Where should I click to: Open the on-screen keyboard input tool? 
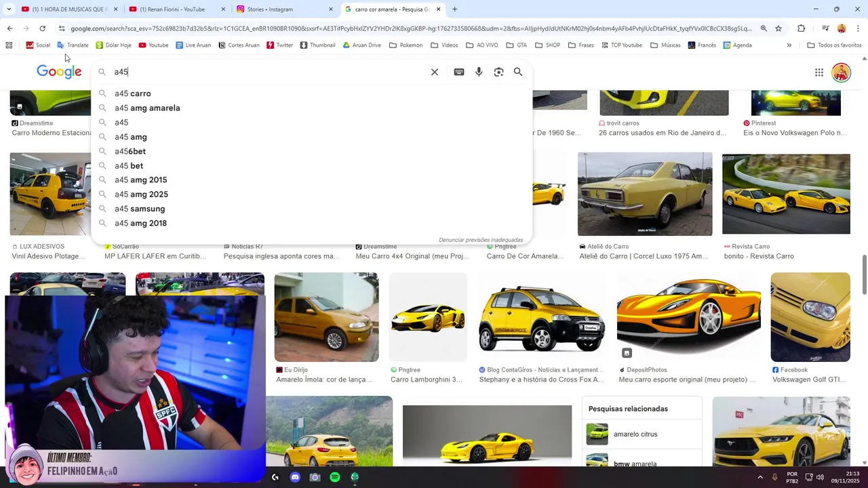tap(459, 72)
